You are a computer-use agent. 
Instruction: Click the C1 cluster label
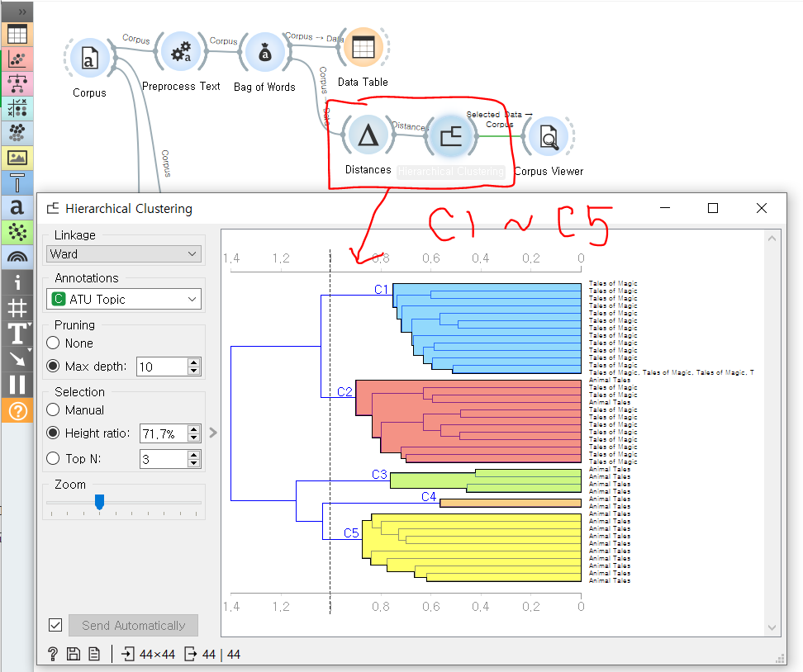[382, 289]
